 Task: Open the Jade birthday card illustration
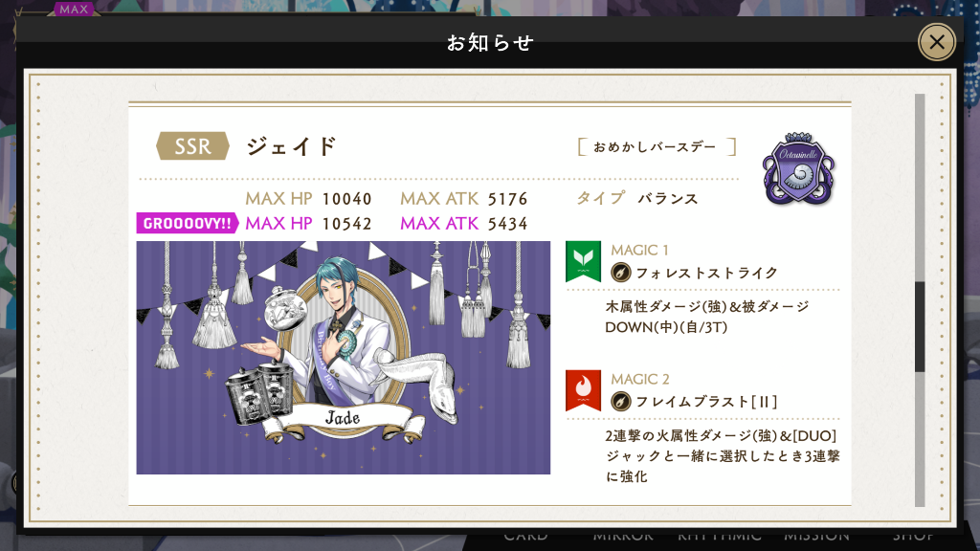click(x=344, y=358)
